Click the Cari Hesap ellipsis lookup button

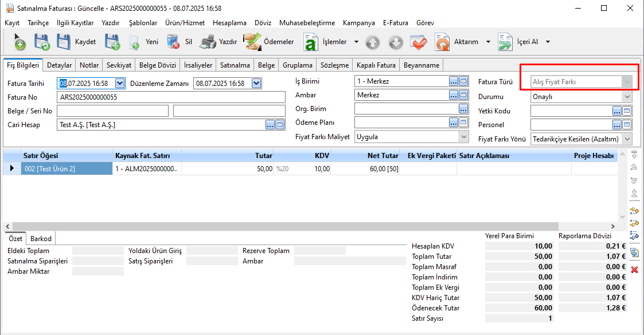270,124
